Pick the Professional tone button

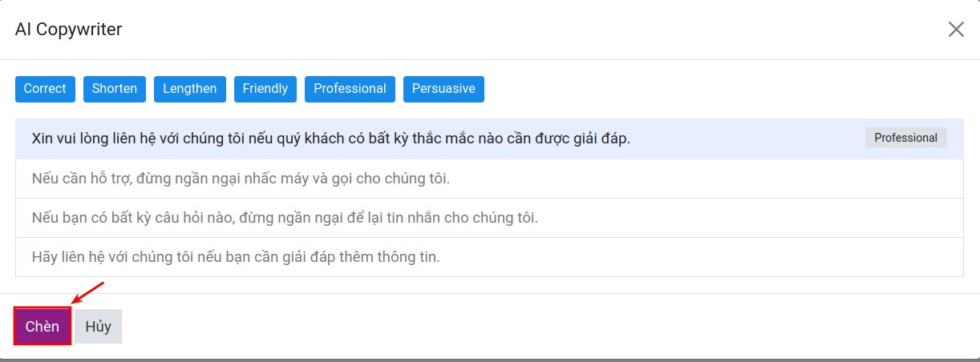350,89
